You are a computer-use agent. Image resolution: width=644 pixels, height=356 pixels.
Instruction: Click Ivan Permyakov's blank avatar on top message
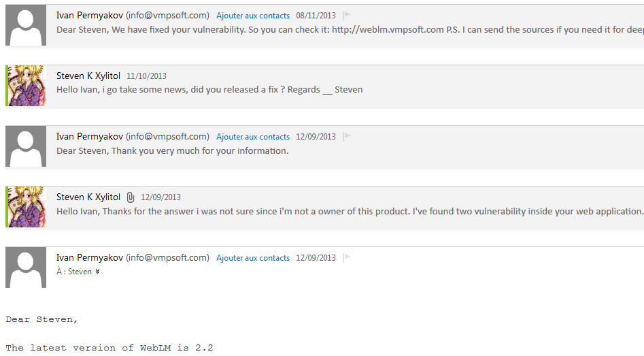pos(26,25)
